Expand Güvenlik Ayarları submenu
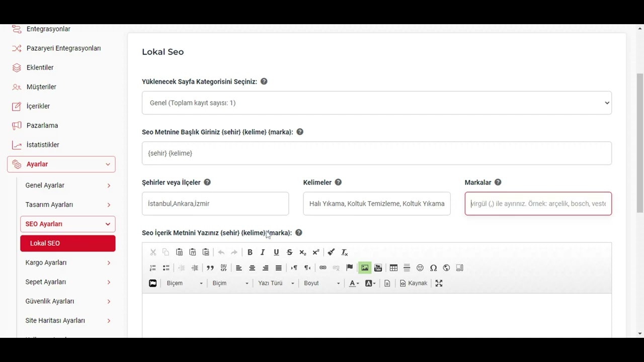Screen dimensions: 644x362 point(68,301)
